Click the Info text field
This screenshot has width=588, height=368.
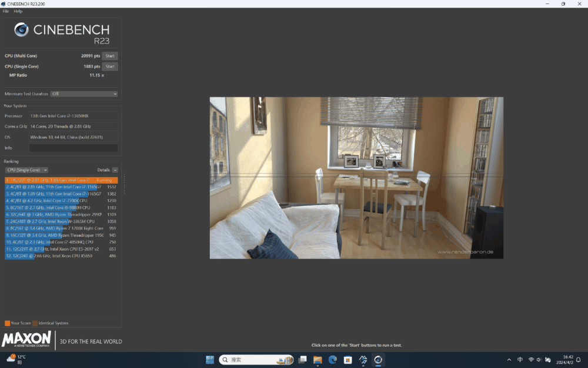tap(73, 148)
